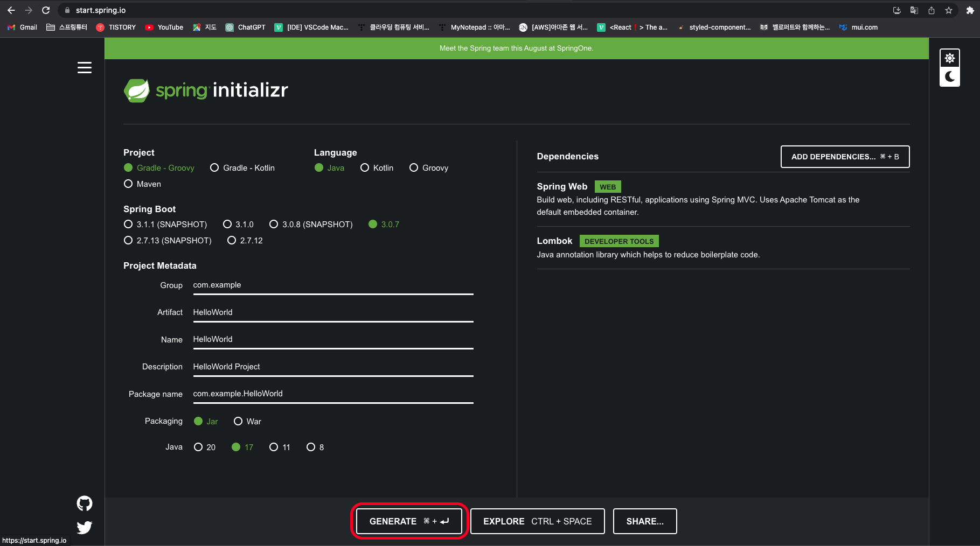Open the 벨로퍼트와 함께하는 bookmark
980x546 pixels.
point(795,27)
